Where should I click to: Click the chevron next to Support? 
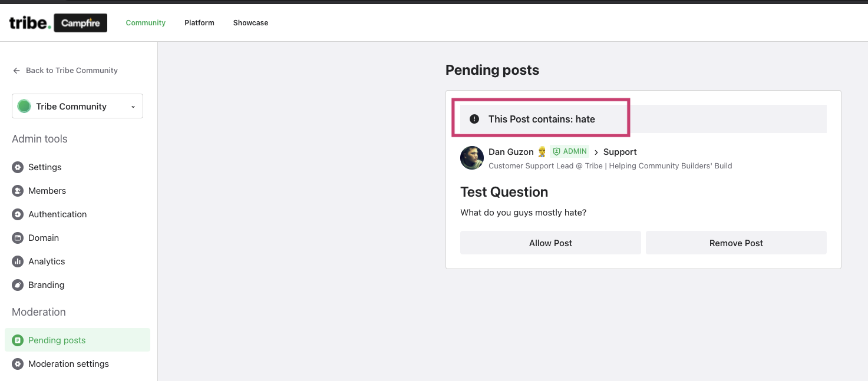(x=596, y=153)
